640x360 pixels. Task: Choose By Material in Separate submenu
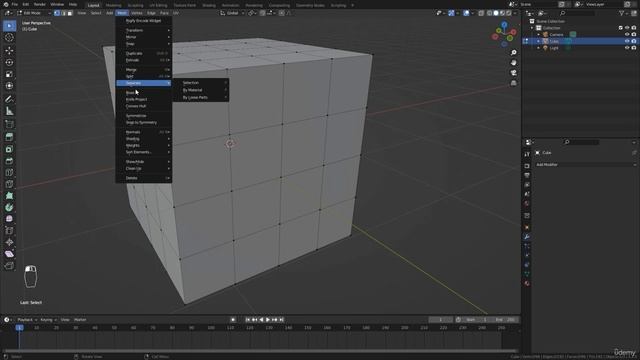(x=201, y=90)
